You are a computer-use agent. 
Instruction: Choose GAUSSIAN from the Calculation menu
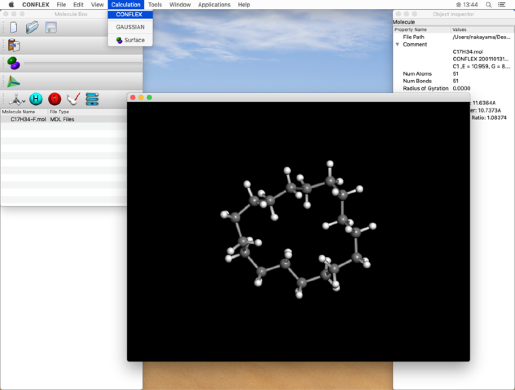130,27
